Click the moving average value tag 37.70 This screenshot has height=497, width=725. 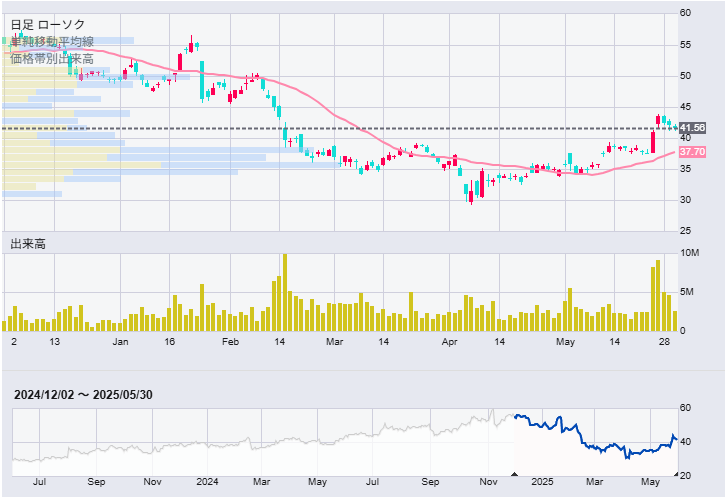pyautogui.click(x=692, y=152)
